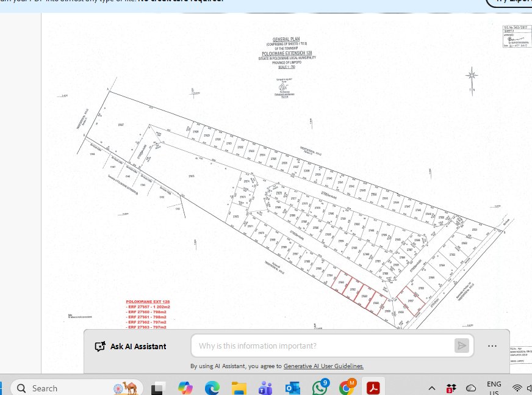The height and width of the screenshot is (395, 532).
Task: Open Microsoft Teams from the taskbar
Action: 265,388
